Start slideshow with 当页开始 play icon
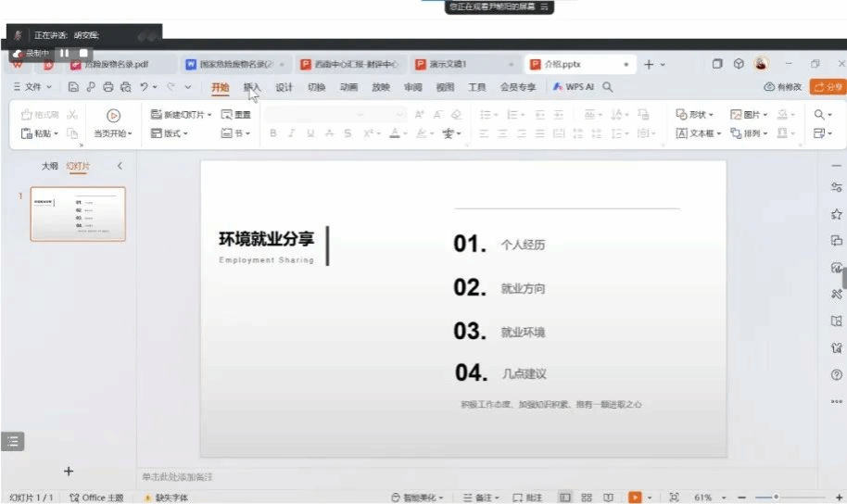Screen dimensions: 847x504 point(113,116)
